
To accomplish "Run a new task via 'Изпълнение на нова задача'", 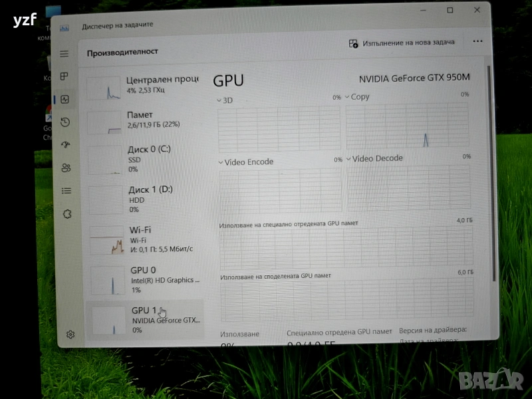I will click(402, 43).
